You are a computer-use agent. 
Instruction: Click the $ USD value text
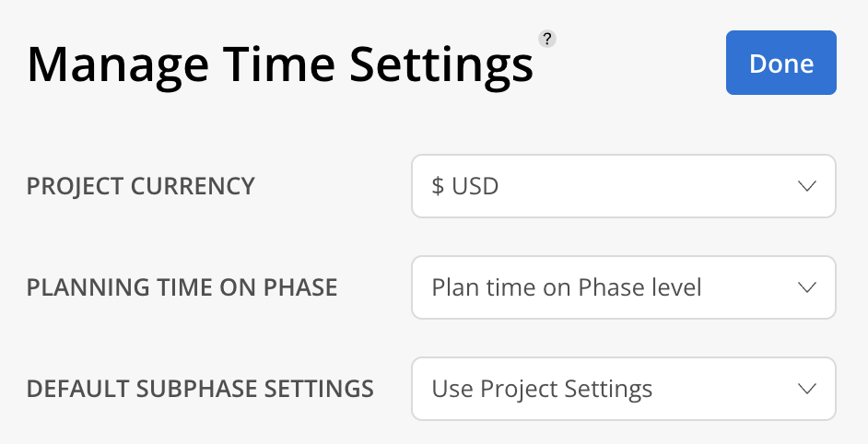[465, 186]
